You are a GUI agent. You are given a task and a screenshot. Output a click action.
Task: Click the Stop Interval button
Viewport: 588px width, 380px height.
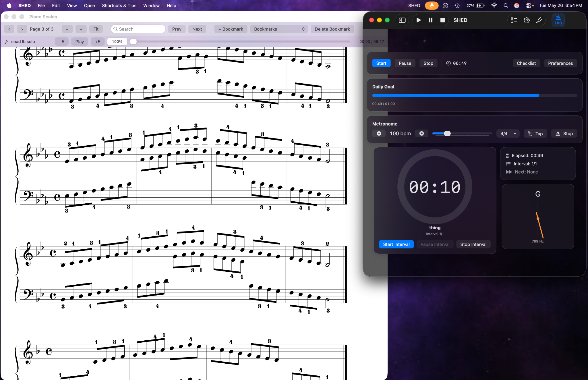(x=473, y=244)
